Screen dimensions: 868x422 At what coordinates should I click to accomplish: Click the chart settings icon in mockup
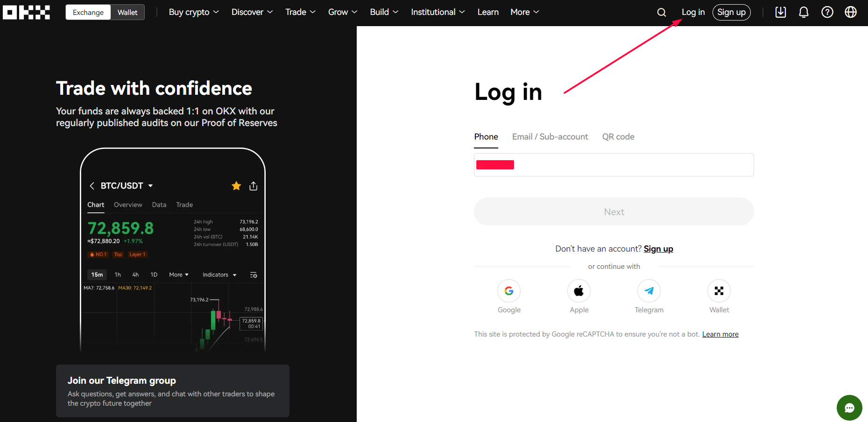click(254, 275)
